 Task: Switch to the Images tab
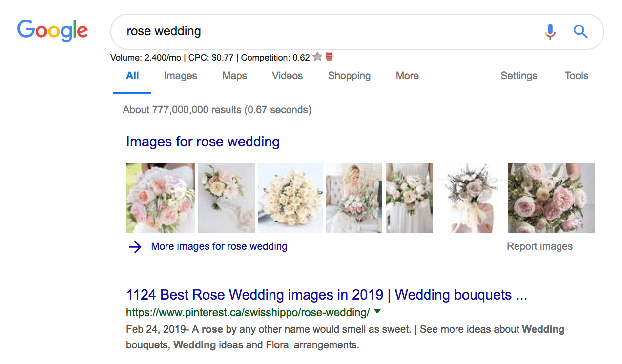tap(180, 76)
